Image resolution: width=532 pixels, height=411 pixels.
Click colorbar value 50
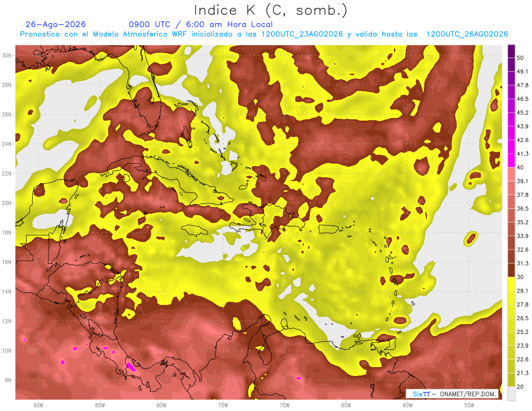pos(520,58)
